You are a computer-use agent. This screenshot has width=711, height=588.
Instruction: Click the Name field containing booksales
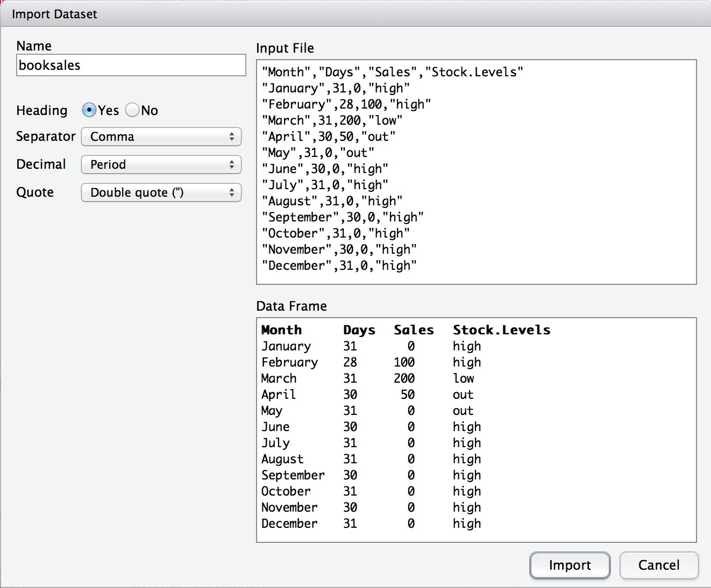click(131, 65)
